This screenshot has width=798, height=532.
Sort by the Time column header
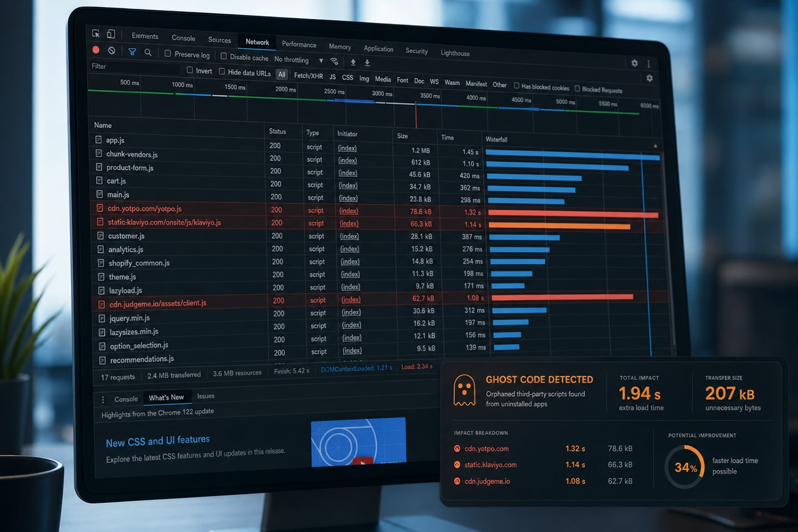pyautogui.click(x=447, y=137)
